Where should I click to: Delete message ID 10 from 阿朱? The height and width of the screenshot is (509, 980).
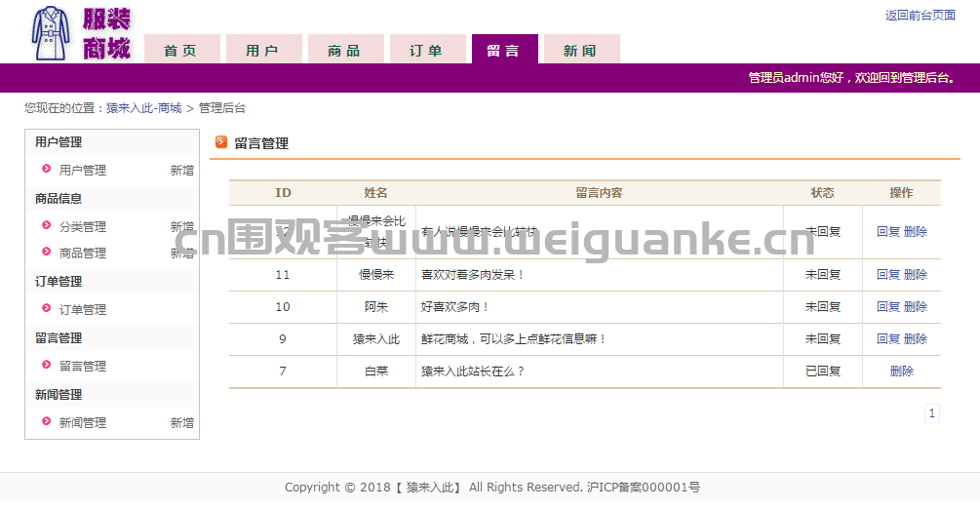pos(916,306)
